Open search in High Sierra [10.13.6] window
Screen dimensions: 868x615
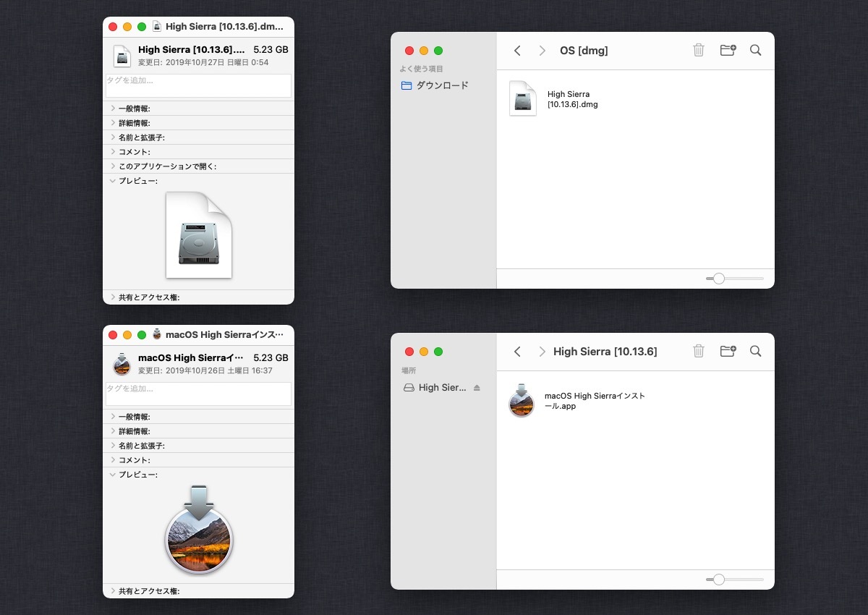[x=755, y=351]
